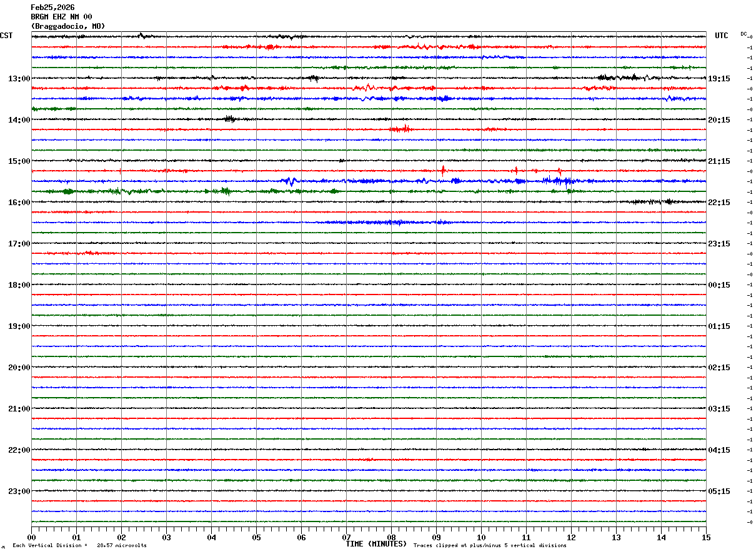Click the UTC timezone label
The height and width of the screenshot is (554, 756).
pos(721,36)
